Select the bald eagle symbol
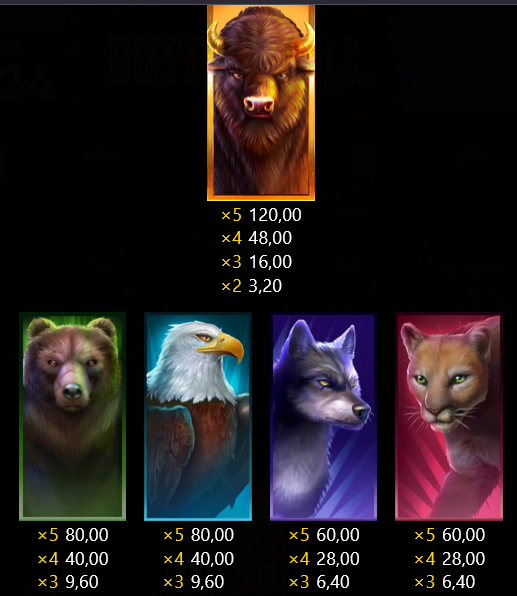Viewport: 517px width, 596px height. 198,416
